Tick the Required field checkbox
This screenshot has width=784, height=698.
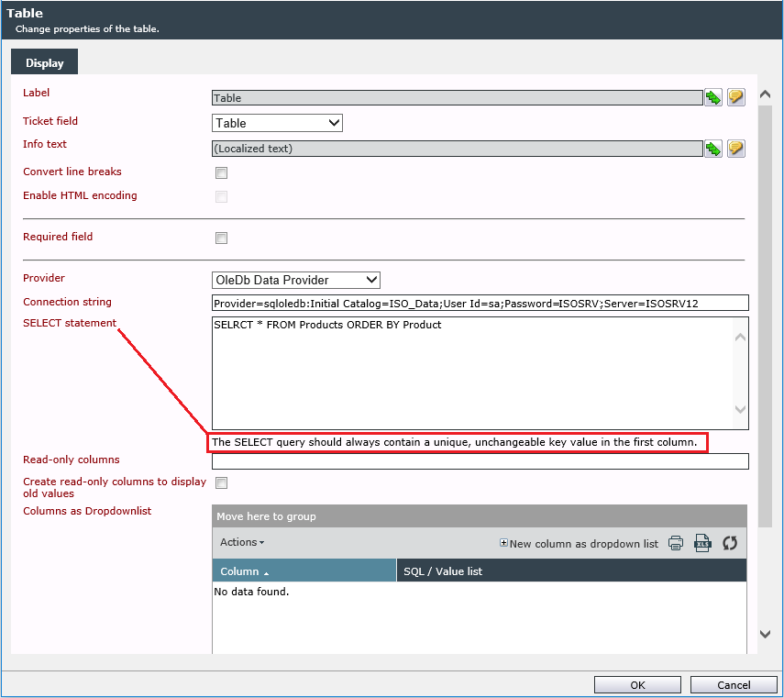point(221,238)
